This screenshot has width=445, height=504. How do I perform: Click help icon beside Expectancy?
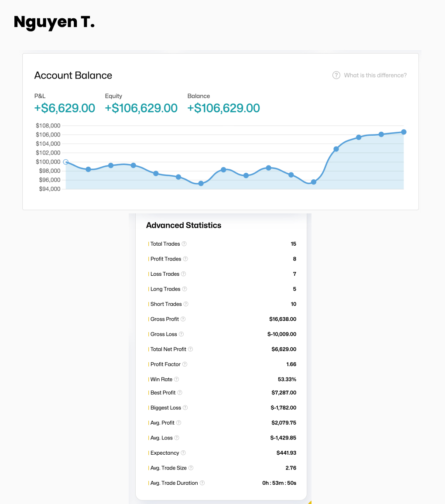(183, 453)
